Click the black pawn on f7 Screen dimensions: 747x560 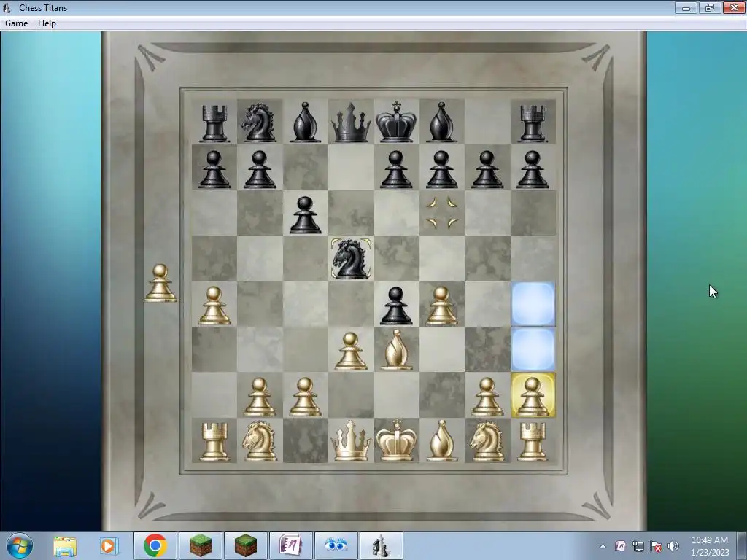441,169
